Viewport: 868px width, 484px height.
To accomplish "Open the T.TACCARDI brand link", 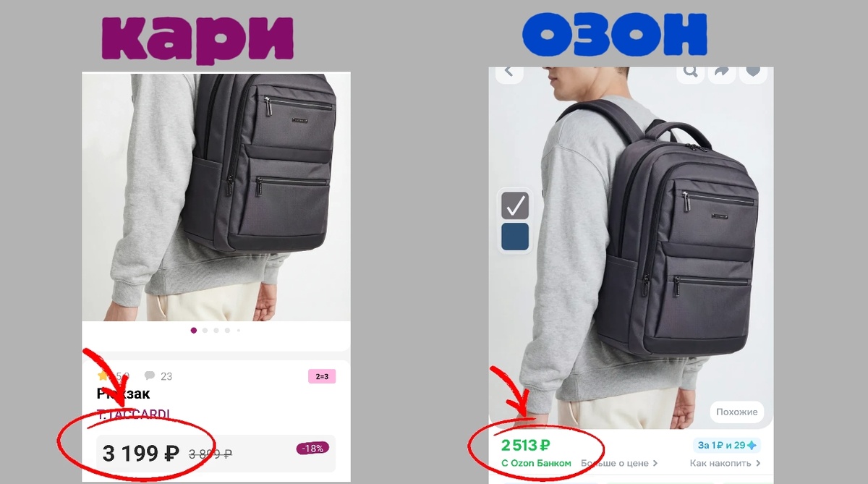I will click(134, 414).
